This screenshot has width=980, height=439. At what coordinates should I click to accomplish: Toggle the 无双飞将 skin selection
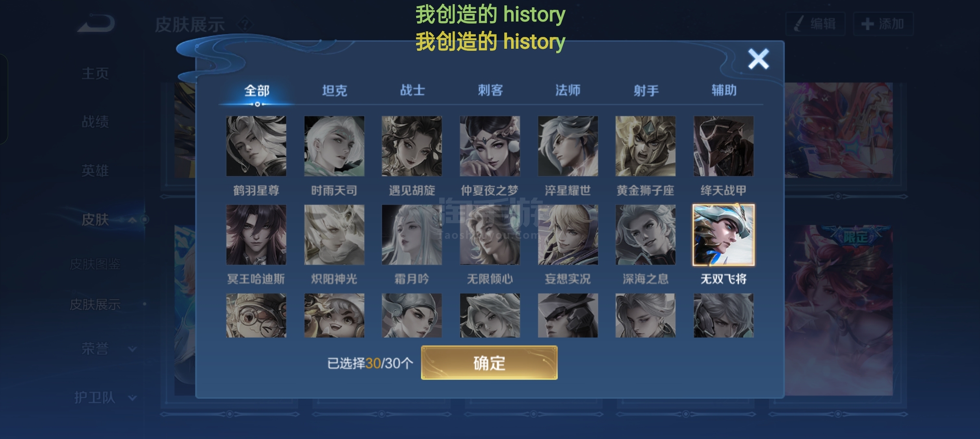point(724,235)
